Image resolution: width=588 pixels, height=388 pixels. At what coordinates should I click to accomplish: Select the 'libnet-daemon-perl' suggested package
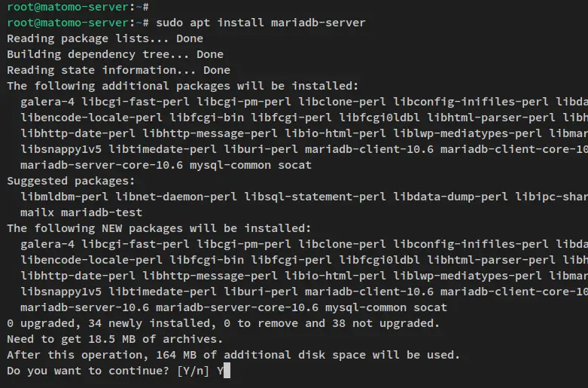click(176, 197)
